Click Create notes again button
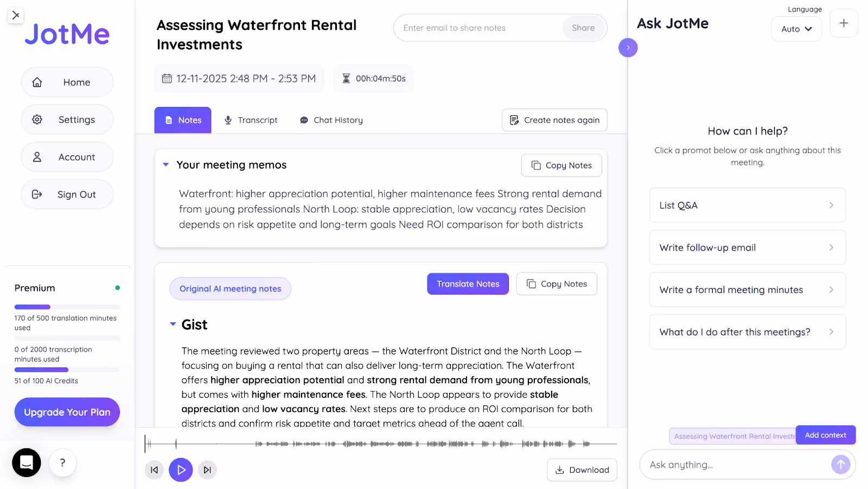868x489 pixels. (554, 120)
